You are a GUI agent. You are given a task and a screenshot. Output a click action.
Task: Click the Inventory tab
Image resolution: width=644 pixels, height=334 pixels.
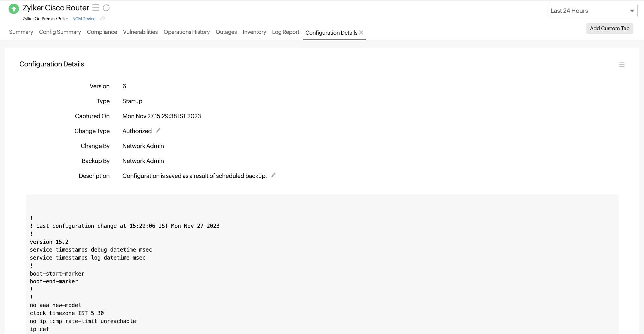(x=254, y=32)
